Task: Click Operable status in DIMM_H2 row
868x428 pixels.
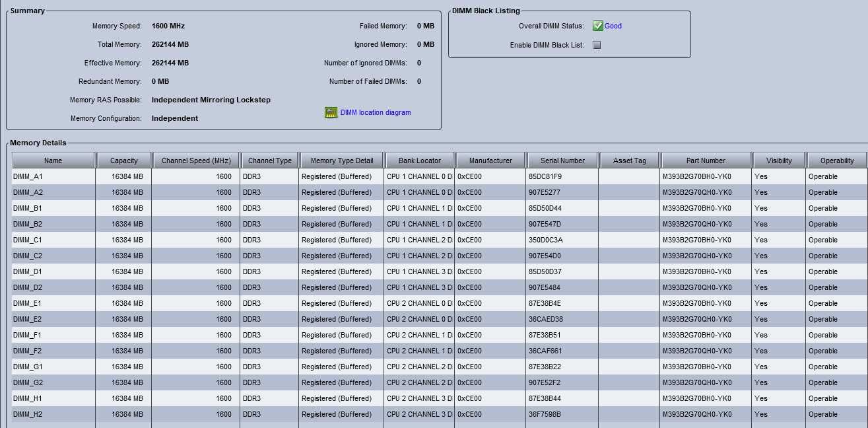Action: (823, 414)
